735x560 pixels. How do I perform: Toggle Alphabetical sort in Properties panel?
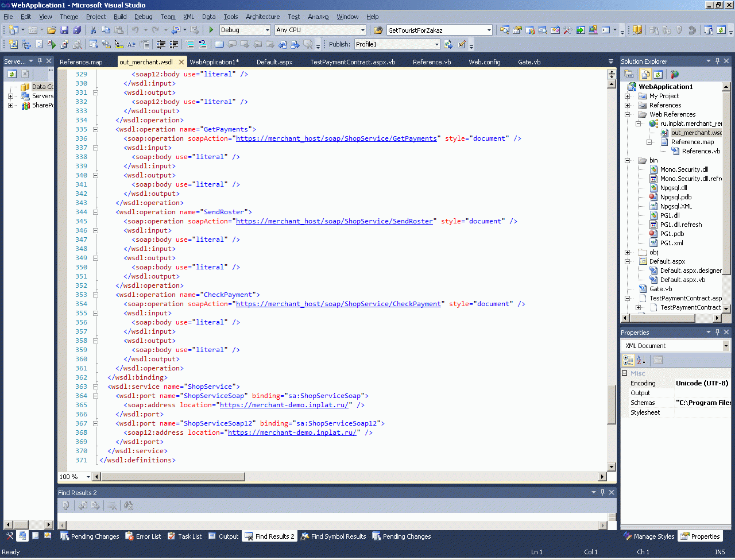pyautogui.click(x=641, y=360)
